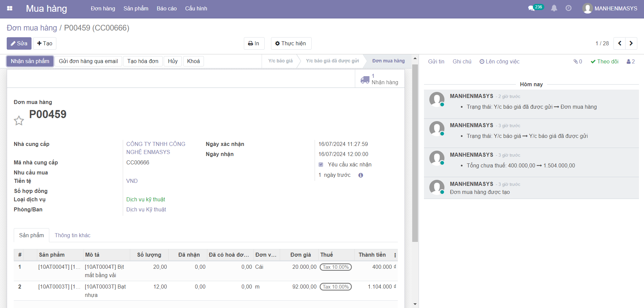Go to next record arrow
Viewport: 644px width, 308px height.
631,43
